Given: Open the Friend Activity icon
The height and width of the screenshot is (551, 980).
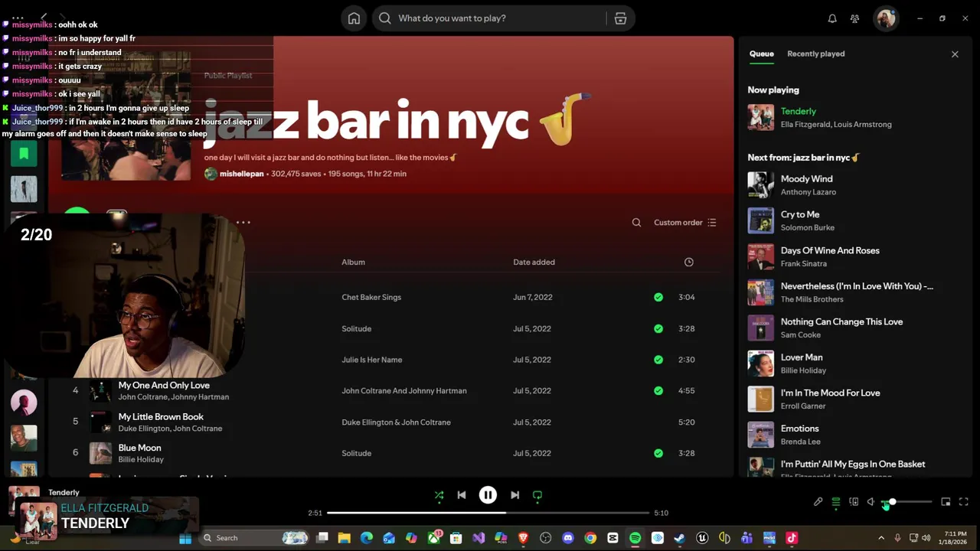Looking at the screenshot, I should [854, 18].
